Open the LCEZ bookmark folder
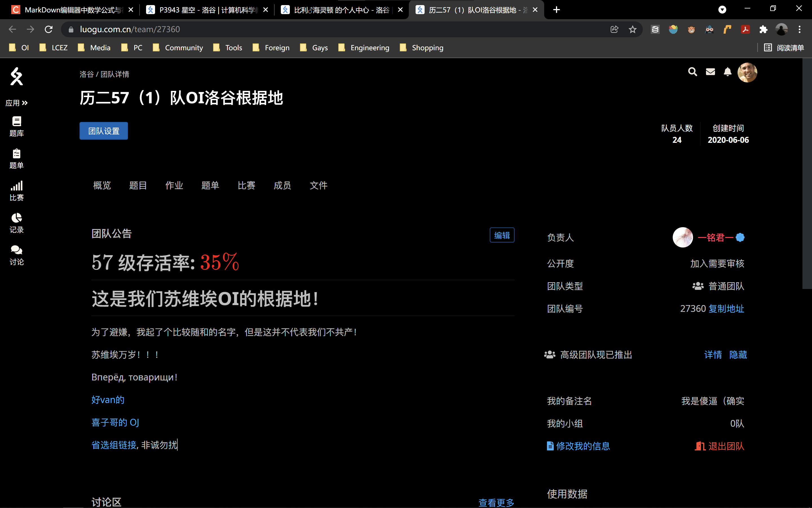 tap(54, 48)
